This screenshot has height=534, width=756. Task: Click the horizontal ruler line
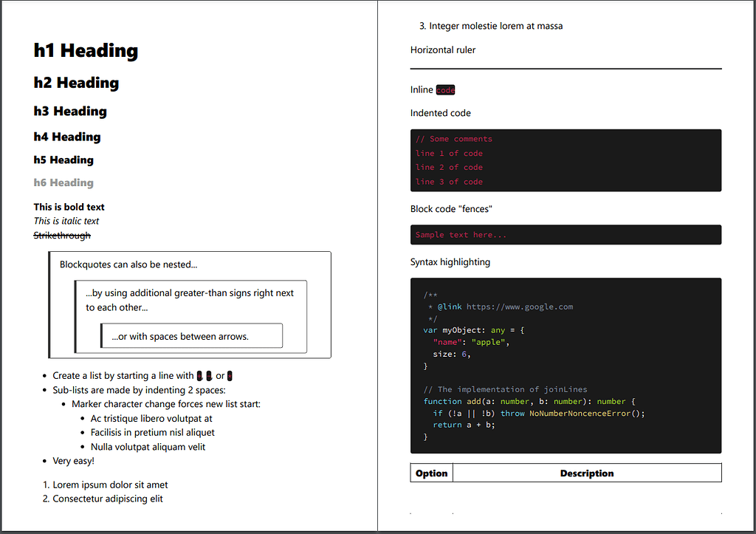(x=566, y=65)
